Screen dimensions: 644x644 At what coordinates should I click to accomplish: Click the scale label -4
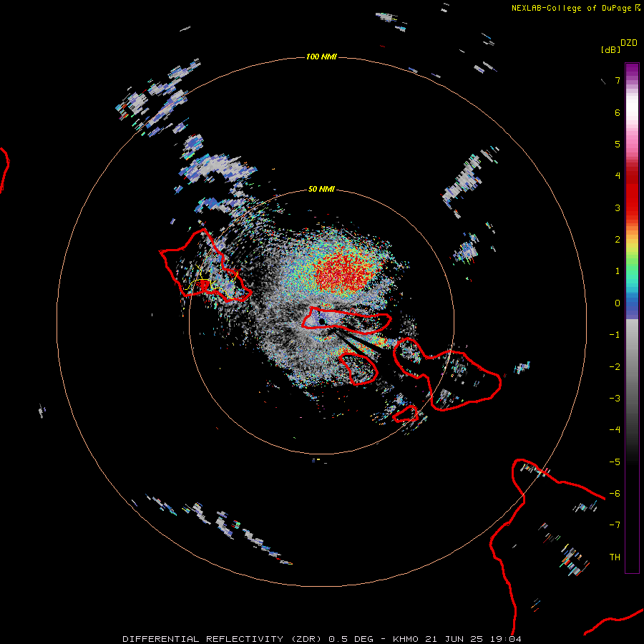click(615, 429)
